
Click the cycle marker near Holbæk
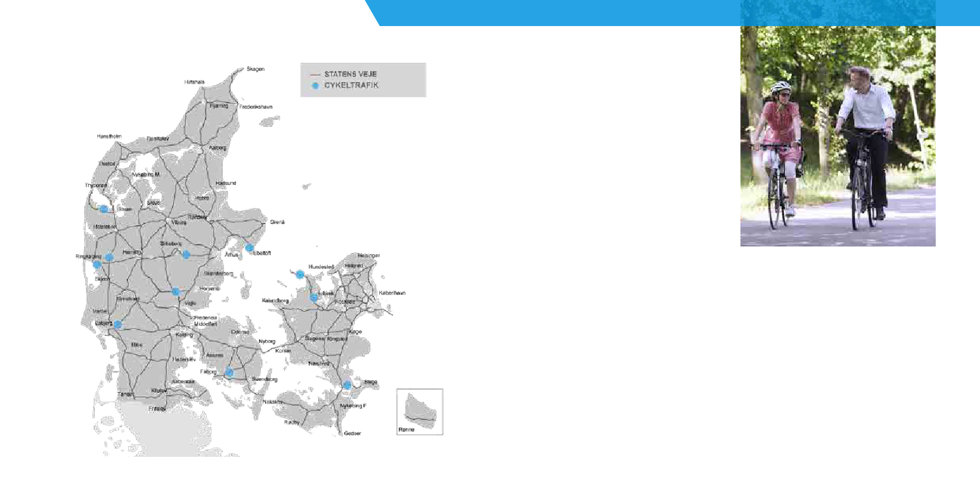pyautogui.click(x=314, y=297)
